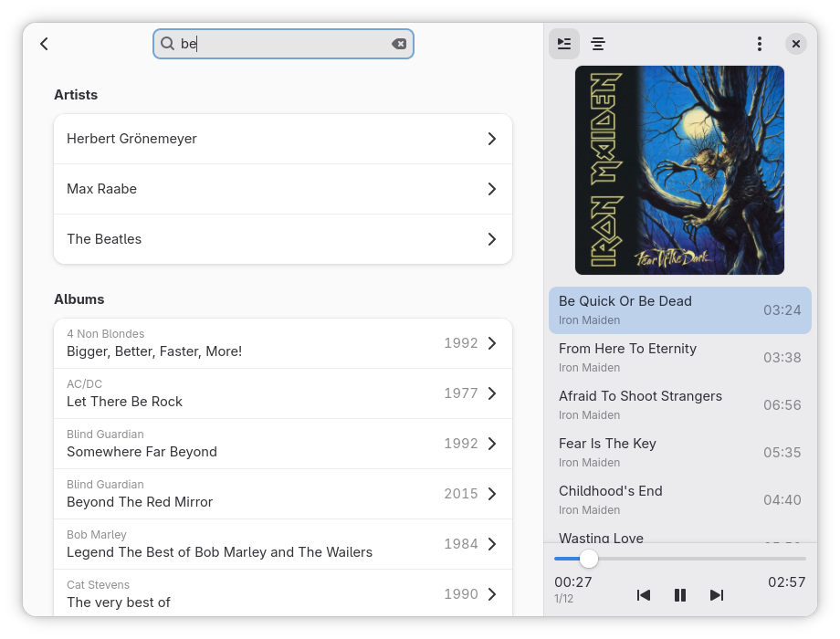Image resolution: width=840 pixels, height=639 pixels.
Task: Skip to the previous track
Action: click(644, 595)
